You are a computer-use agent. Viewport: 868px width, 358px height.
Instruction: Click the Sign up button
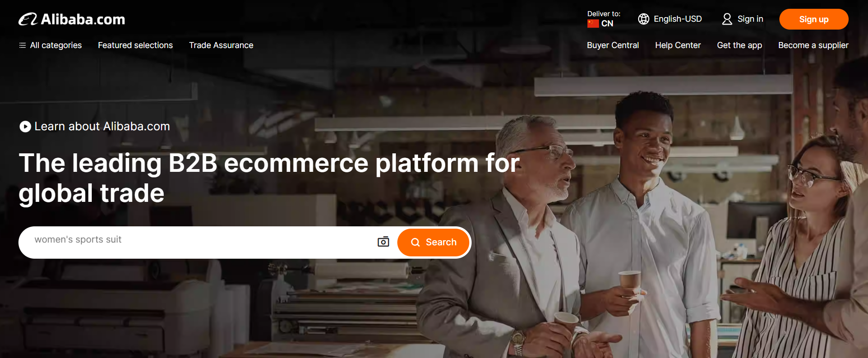click(814, 19)
